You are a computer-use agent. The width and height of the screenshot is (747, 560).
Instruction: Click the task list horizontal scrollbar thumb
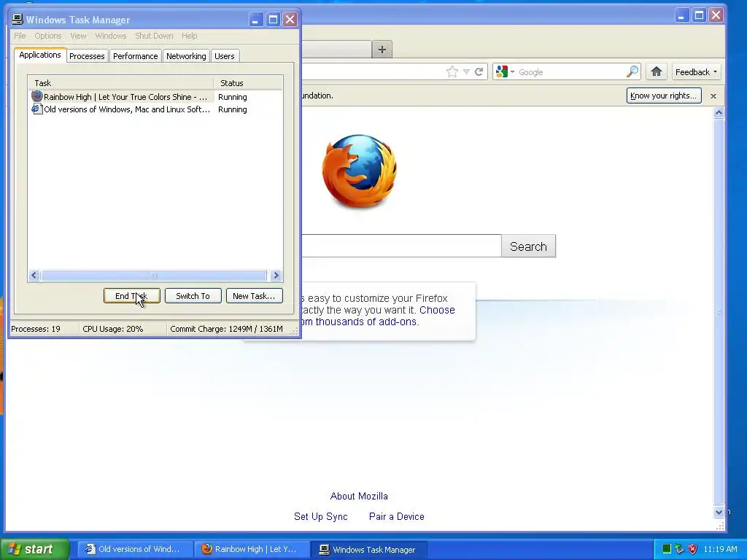(153, 275)
